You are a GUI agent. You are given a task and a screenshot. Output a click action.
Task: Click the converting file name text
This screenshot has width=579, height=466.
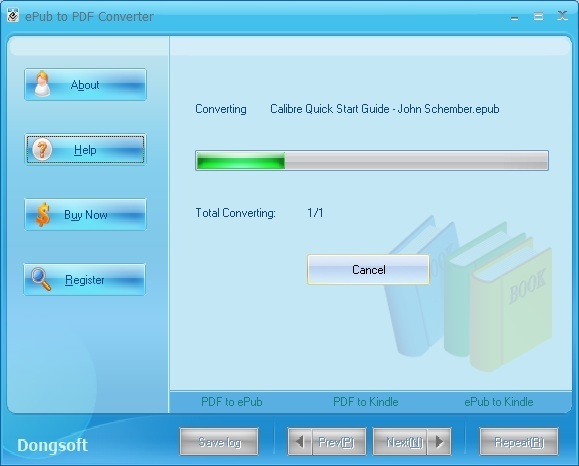click(x=385, y=109)
